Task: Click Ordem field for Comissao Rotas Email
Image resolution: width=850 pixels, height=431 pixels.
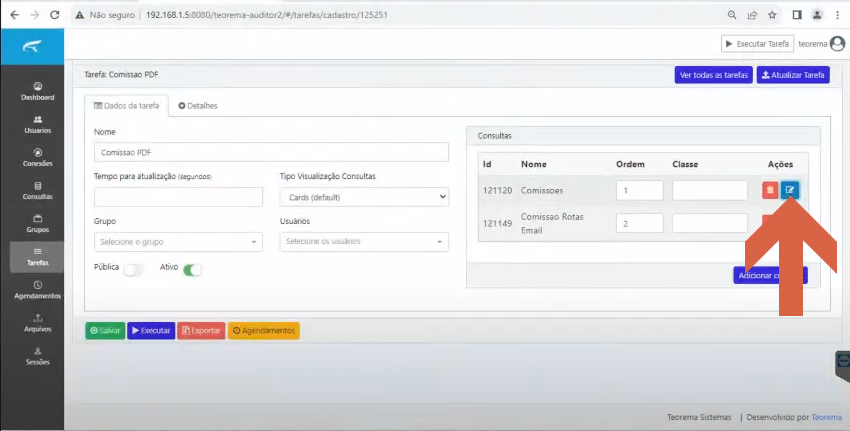Action: click(x=640, y=223)
